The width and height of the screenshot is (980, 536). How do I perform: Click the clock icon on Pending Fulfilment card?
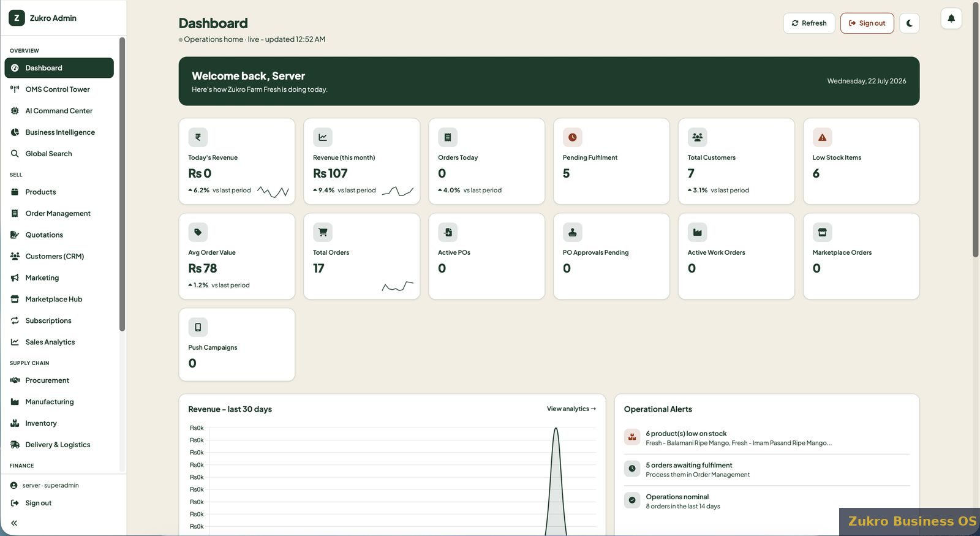point(573,137)
